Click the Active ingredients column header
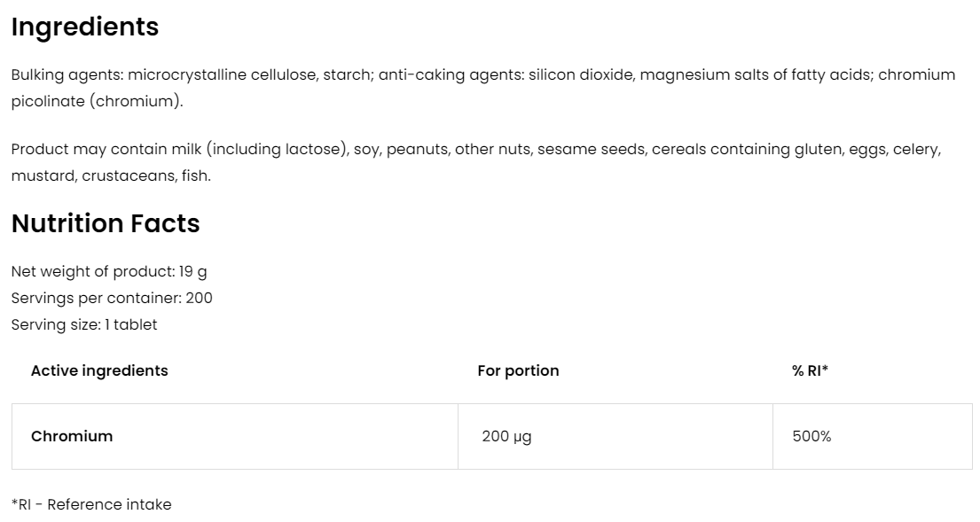The height and width of the screenshot is (522, 980). pos(99,370)
